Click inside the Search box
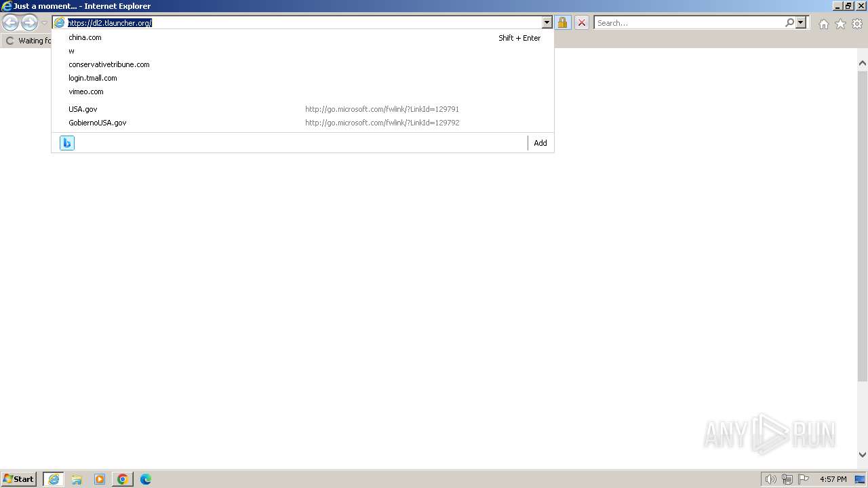868x488 pixels. click(x=689, y=23)
